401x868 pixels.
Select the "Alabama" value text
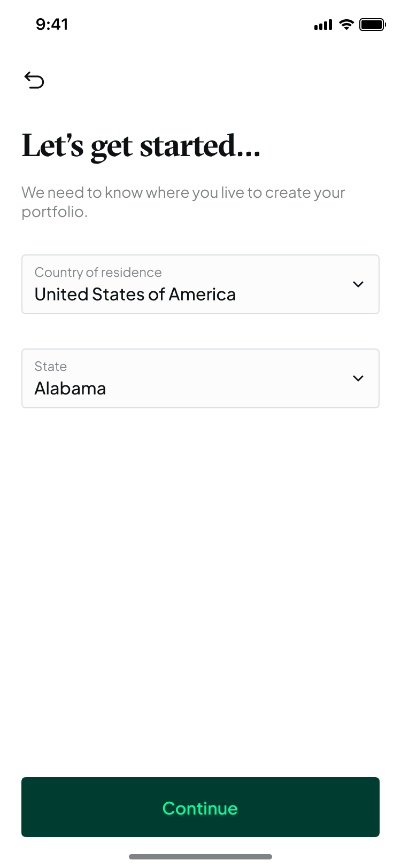[x=70, y=389]
